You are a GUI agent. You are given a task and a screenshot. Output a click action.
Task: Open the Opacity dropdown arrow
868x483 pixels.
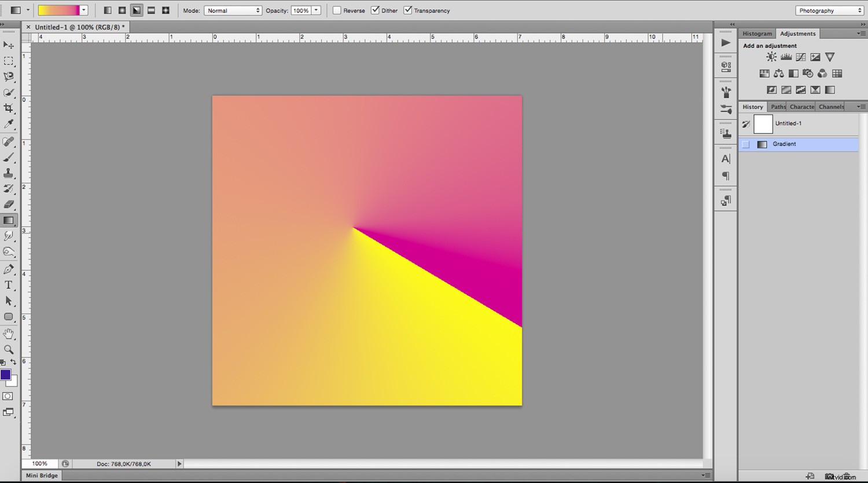(x=315, y=10)
